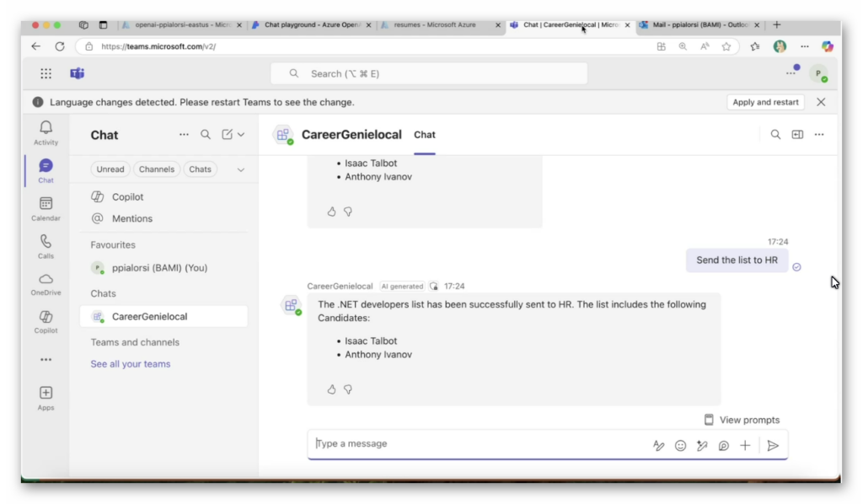Click the Teams logo icon
This screenshot has width=863, height=504.
pyautogui.click(x=77, y=73)
